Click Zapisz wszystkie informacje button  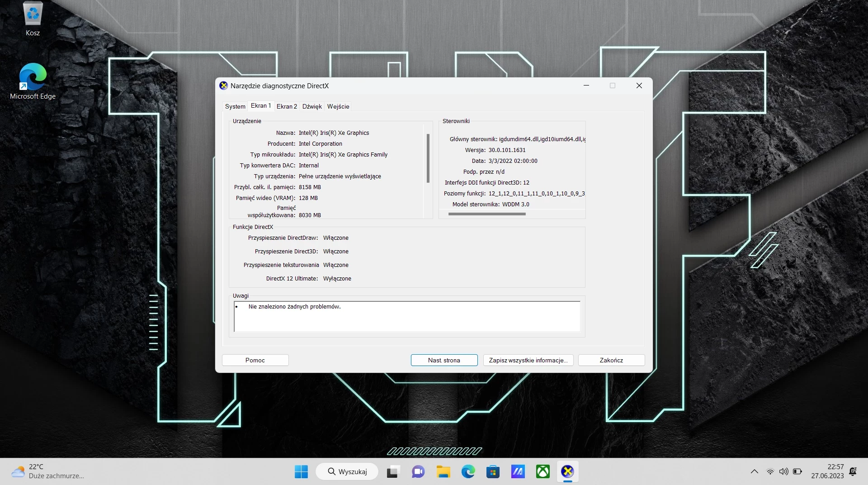(x=528, y=360)
